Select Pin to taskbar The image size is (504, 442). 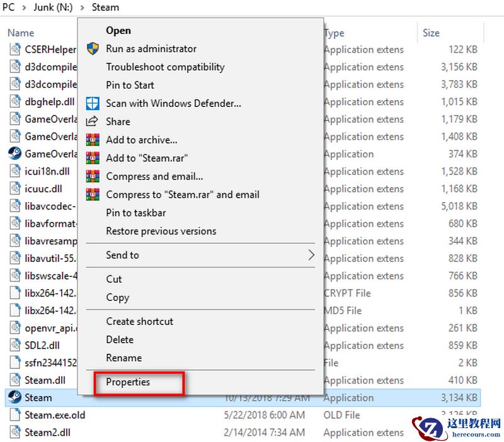(136, 213)
